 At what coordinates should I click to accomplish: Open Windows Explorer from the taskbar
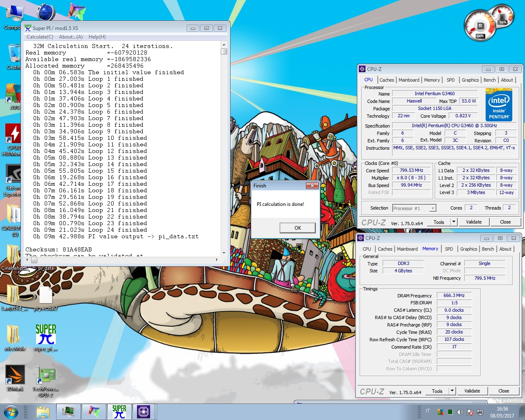pos(43,412)
